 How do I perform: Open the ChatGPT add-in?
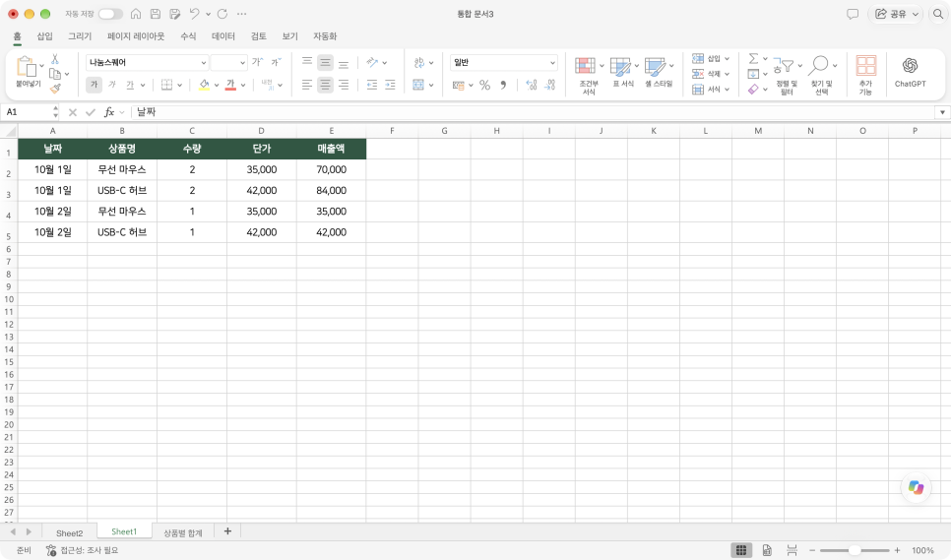[x=910, y=72]
